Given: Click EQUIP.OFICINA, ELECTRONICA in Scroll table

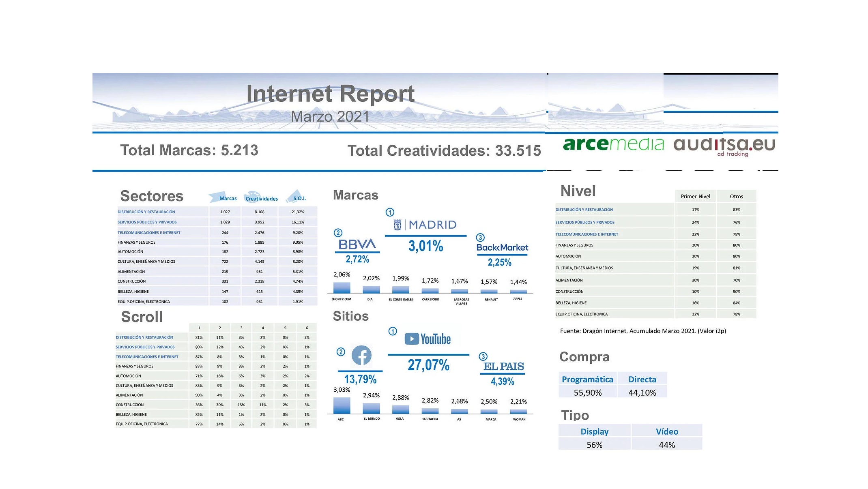Looking at the screenshot, I should pos(142,424).
